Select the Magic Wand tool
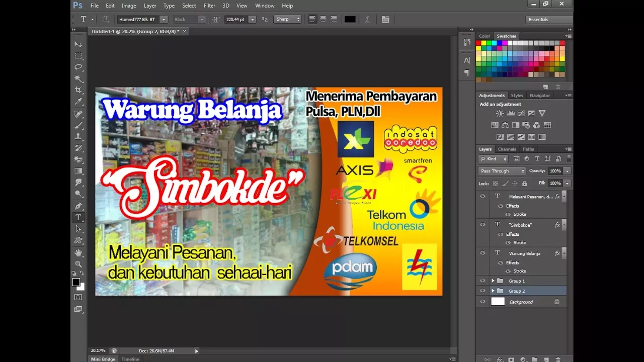Screen dimensions: 644x362 [x=78, y=79]
